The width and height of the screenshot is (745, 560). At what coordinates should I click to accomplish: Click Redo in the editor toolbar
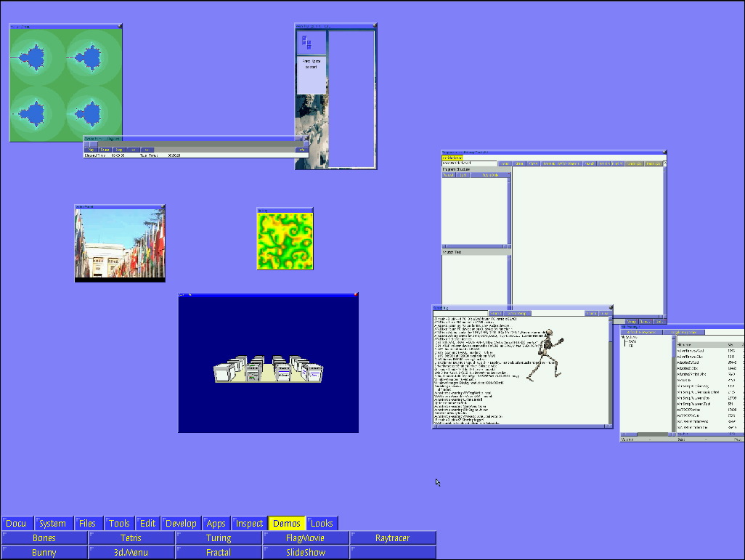654,163
